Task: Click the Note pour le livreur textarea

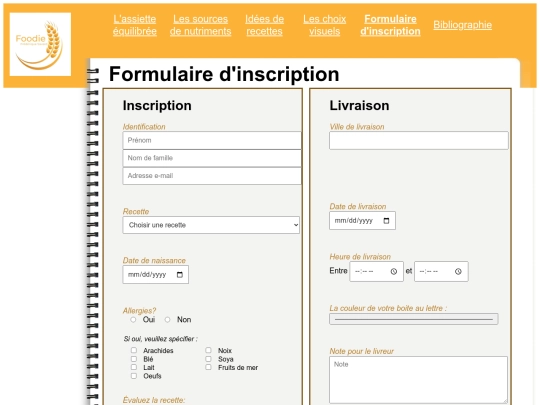Action: point(418,380)
